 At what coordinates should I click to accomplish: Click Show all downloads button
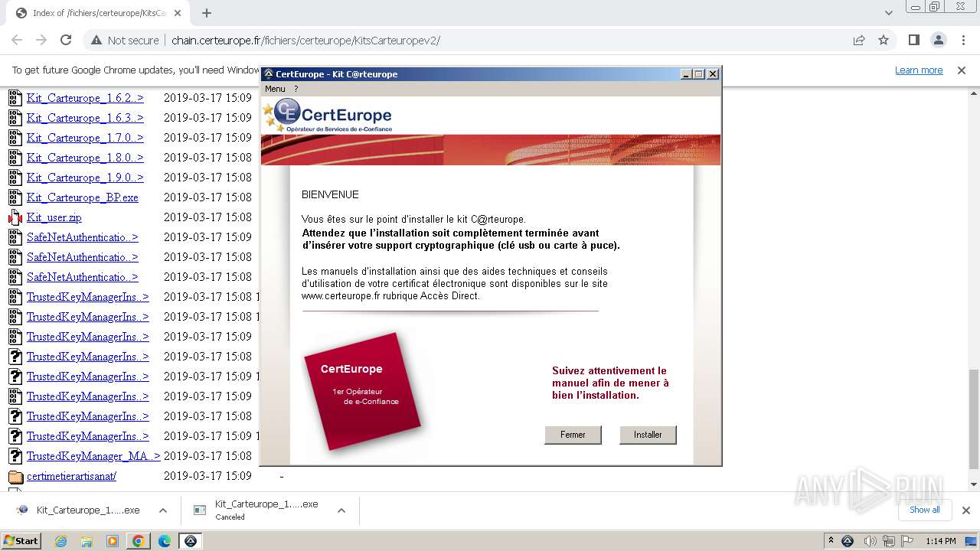tap(924, 510)
